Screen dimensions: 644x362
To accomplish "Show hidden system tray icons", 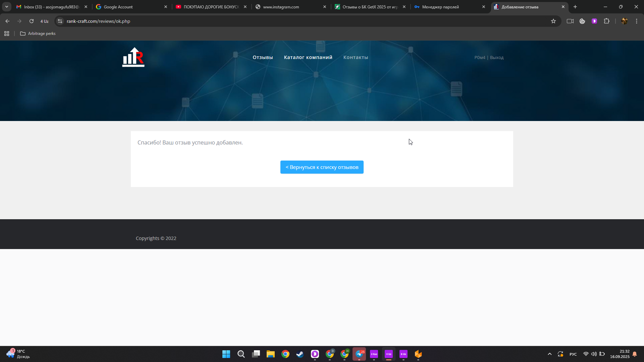I will point(549,354).
